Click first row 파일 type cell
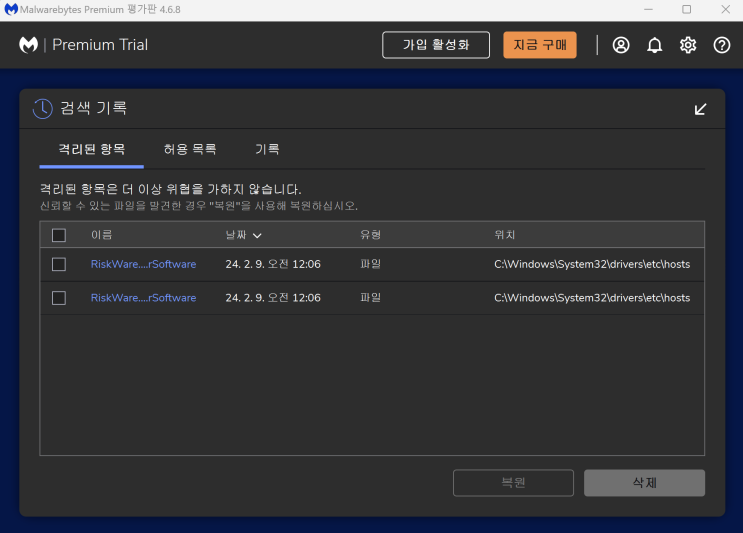The image size is (743, 533). pos(371,264)
